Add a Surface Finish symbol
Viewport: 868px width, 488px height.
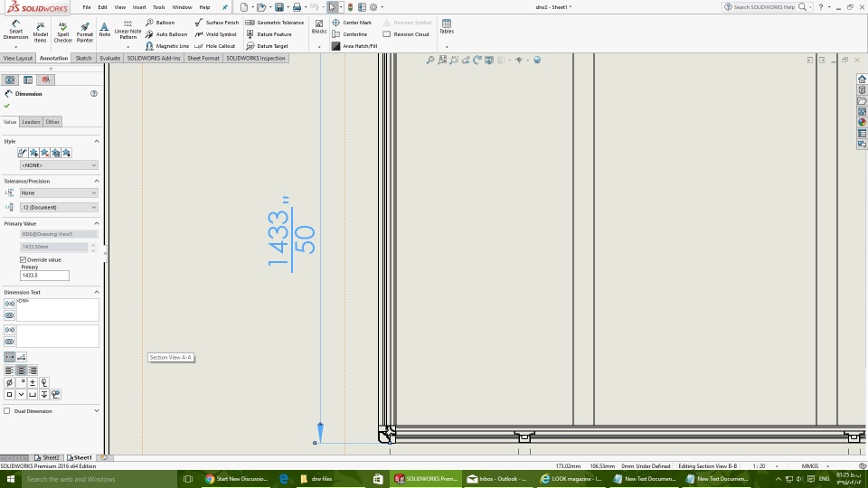pyautogui.click(x=216, y=23)
